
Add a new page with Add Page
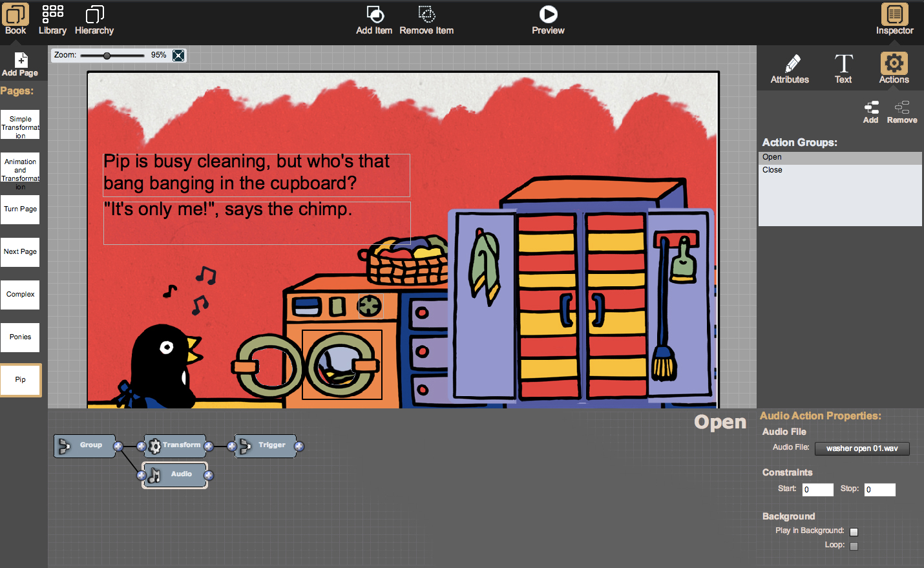20,65
